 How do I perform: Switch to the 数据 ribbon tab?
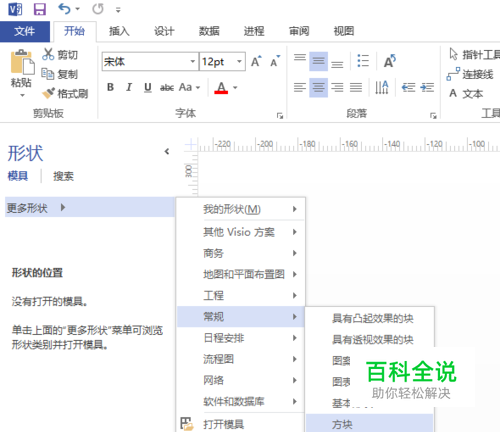click(x=209, y=31)
